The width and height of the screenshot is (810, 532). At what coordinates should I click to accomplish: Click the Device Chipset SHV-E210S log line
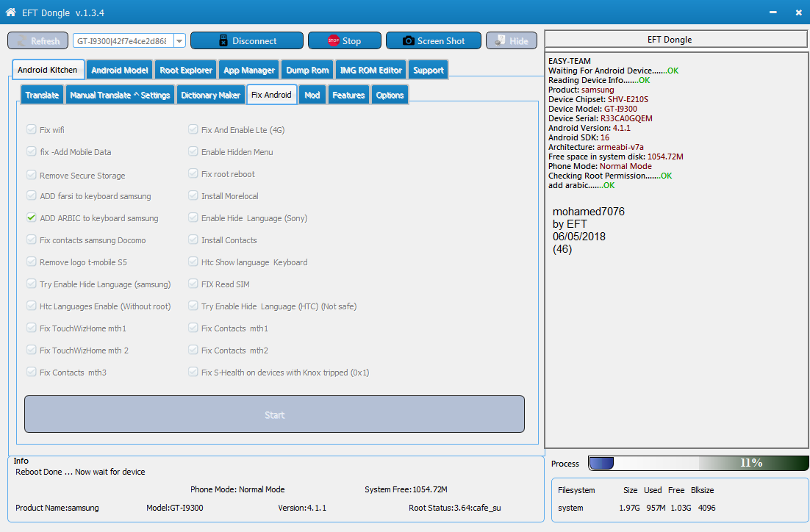tap(598, 99)
